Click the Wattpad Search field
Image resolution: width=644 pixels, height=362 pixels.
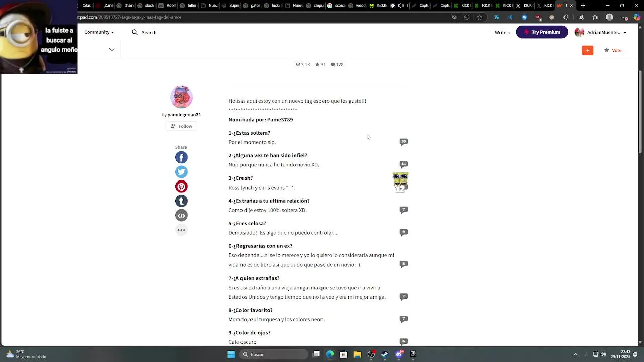[145, 32]
